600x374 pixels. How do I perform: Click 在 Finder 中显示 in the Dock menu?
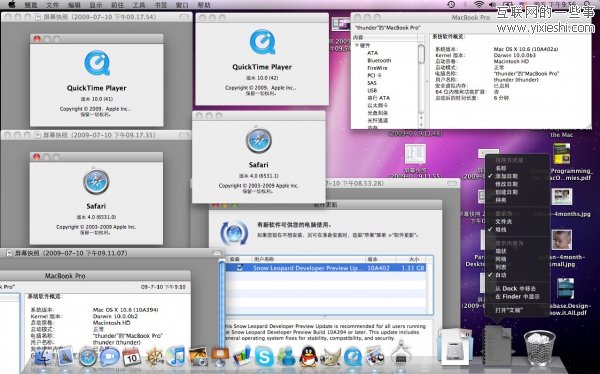coord(517,297)
